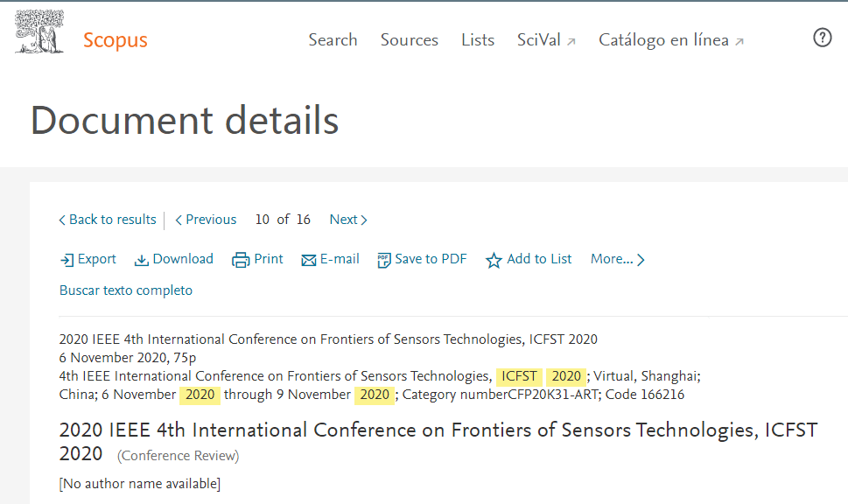Screen dimensions: 848x504
Task: Click the Download link text
Action: (183, 259)
